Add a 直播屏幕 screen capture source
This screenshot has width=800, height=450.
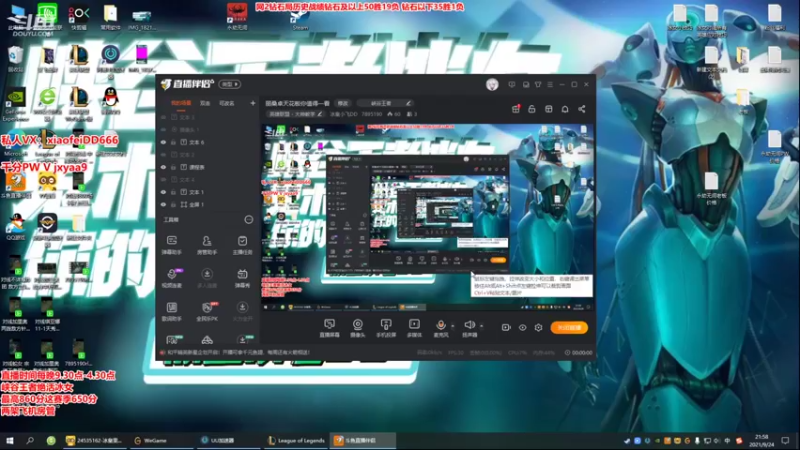pyautogui.click(x=329, y=328)
